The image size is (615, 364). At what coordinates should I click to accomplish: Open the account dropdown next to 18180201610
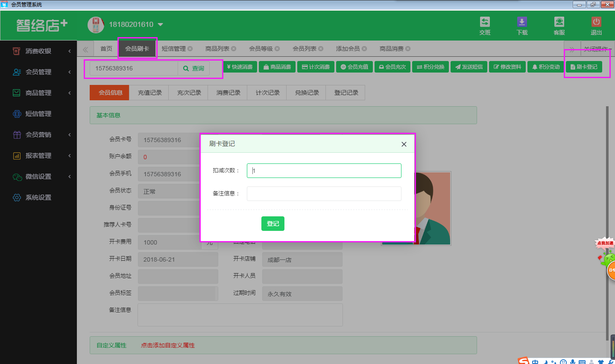(x=161, y=25)
